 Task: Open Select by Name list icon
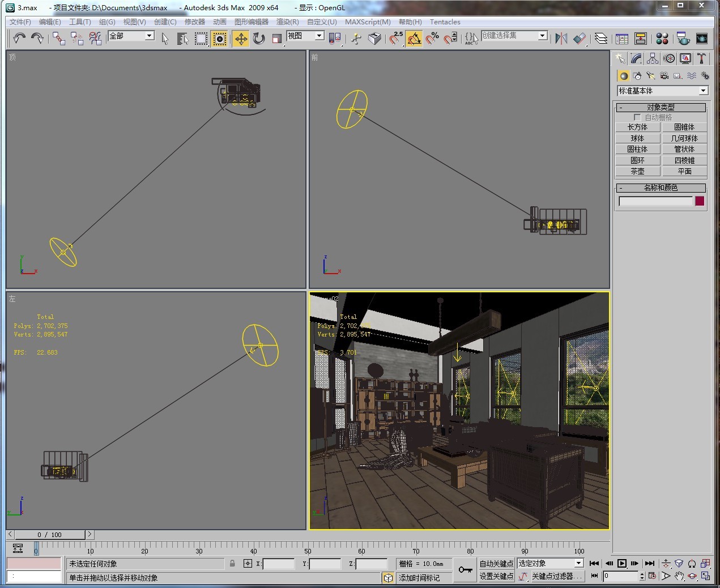point(182,38)
